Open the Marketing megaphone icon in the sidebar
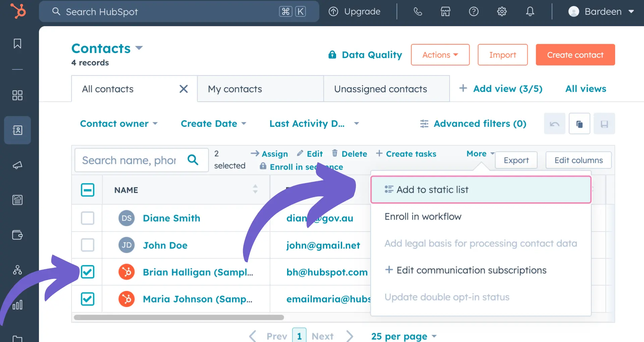Screen dimensions: 644x342 [x=17, y=165]
